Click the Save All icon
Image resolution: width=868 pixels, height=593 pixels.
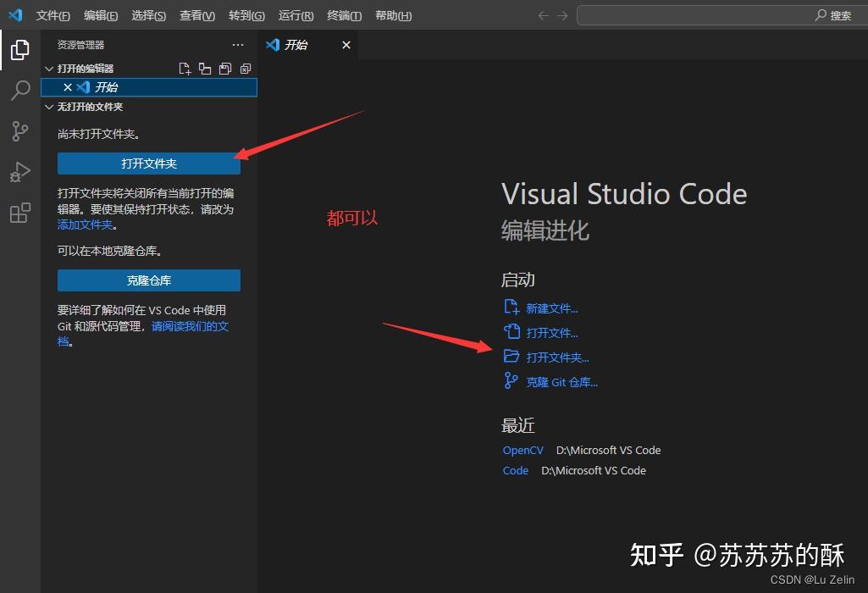point(224,69)
